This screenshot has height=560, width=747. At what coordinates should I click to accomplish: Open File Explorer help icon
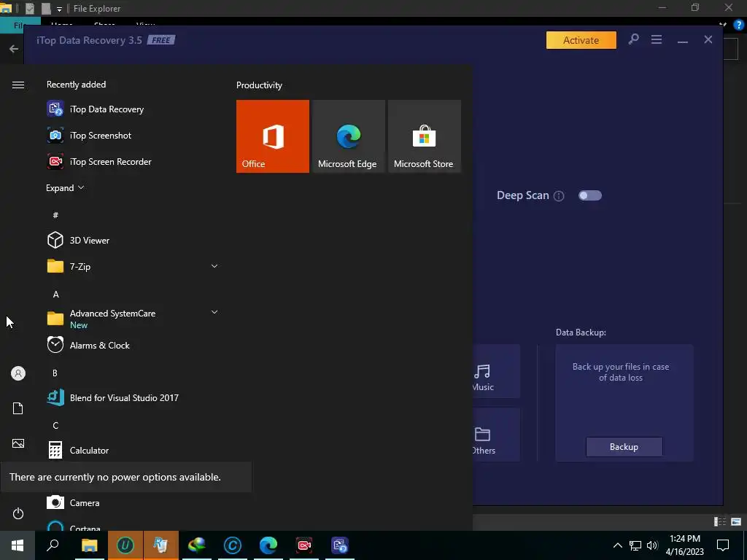click(739, 26)
